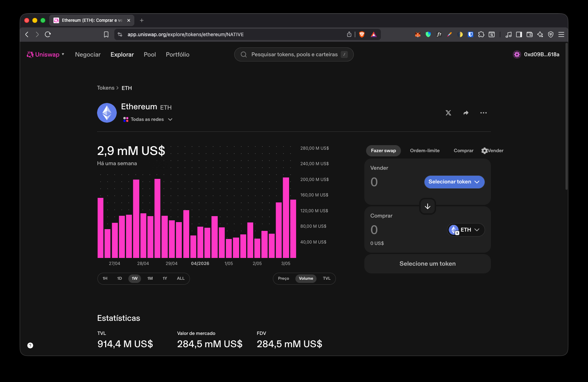Open the three-dots more options menu

coord(484,113)
